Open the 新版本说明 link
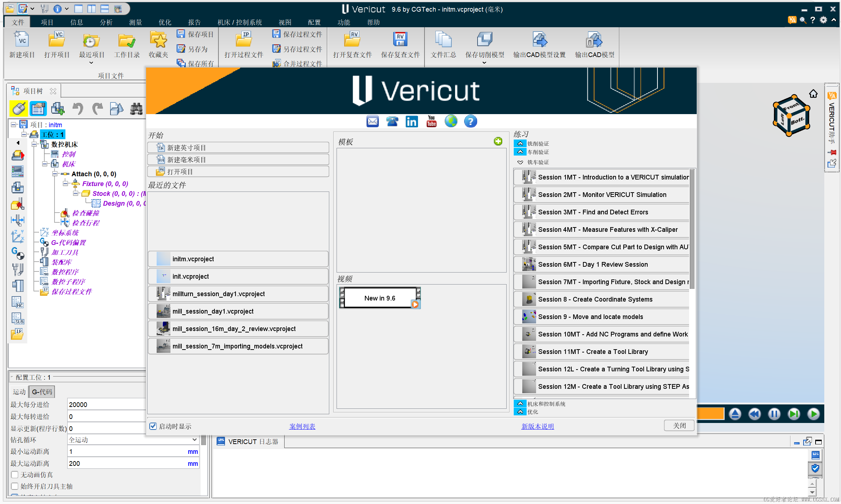 538,426
